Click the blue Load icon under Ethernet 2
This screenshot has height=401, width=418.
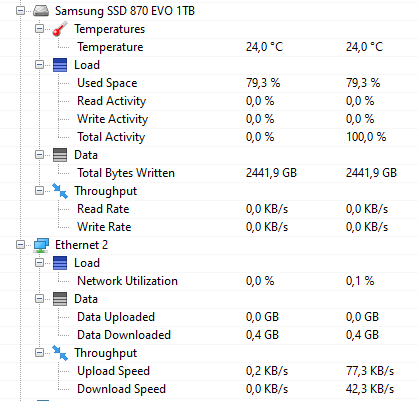[x=60, y=263]
